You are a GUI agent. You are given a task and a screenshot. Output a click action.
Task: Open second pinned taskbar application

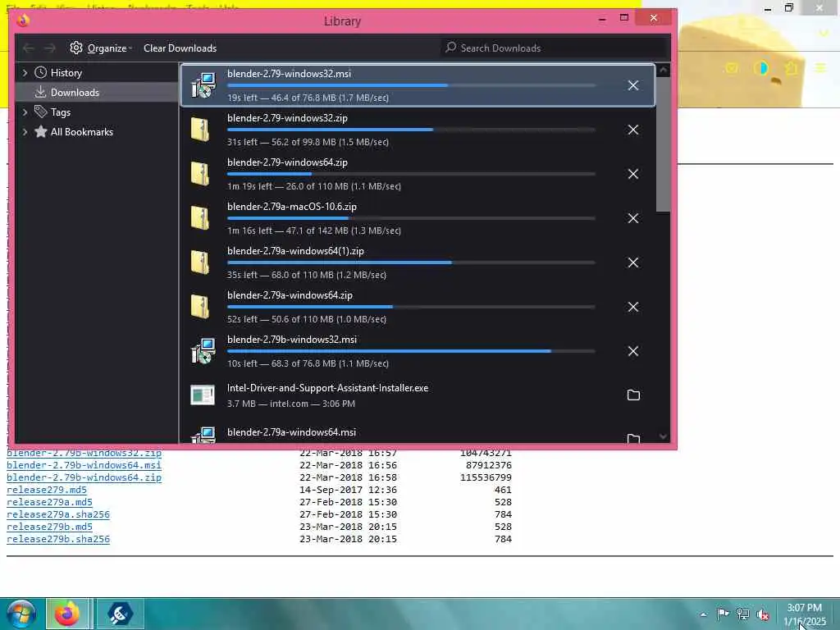119,614
